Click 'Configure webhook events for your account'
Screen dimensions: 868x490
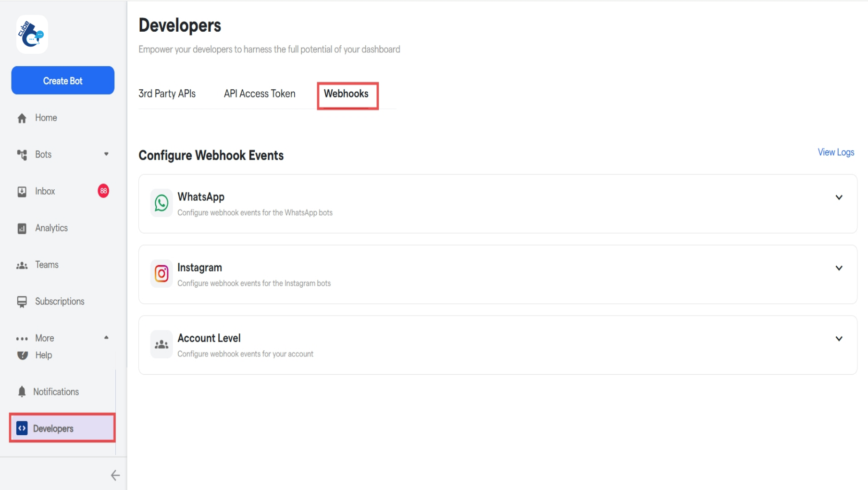click(245, 354)
